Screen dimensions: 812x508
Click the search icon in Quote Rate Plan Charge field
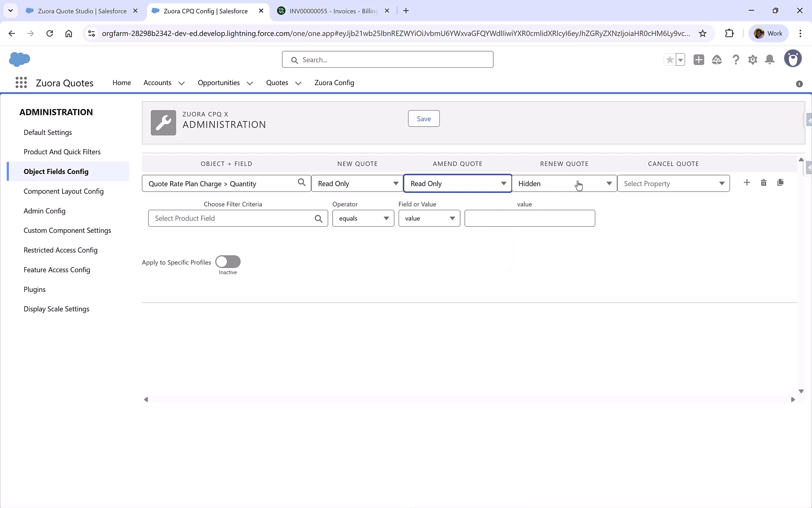pos(302,183)
